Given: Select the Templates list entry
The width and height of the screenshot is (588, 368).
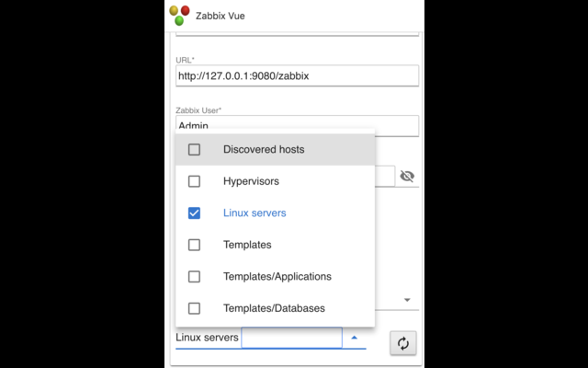Looking at the screenshot, I should tap(276, 245).
